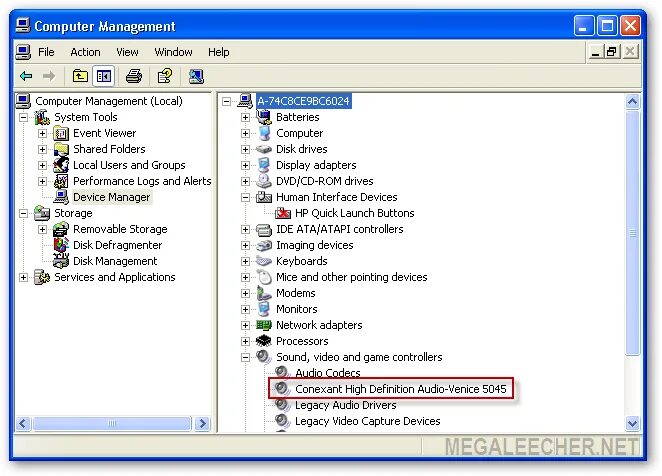The height and width of the screenshot is (476, 662).
Task: Select Legacy Audio Drivers entry
Action: pos(345,405)
